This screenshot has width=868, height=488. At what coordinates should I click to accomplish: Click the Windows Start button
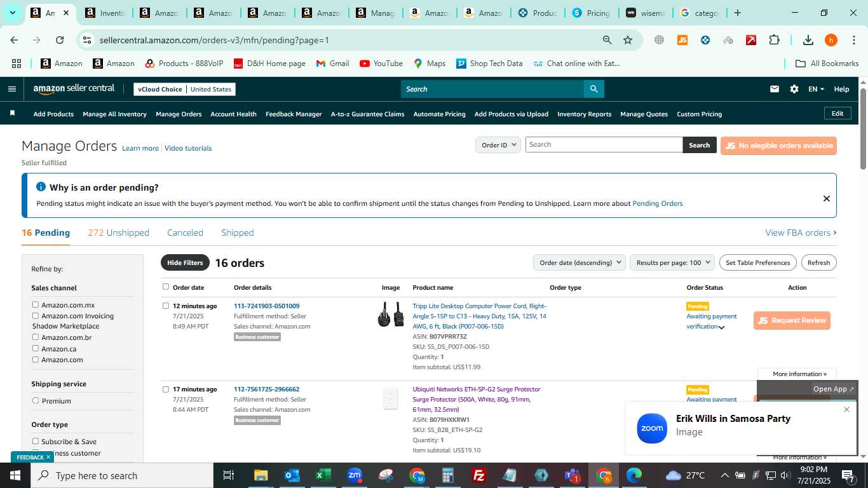click(15, 475)
